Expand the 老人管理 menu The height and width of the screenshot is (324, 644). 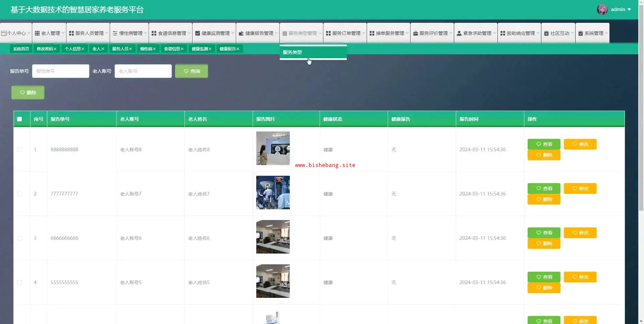point(49,33)
